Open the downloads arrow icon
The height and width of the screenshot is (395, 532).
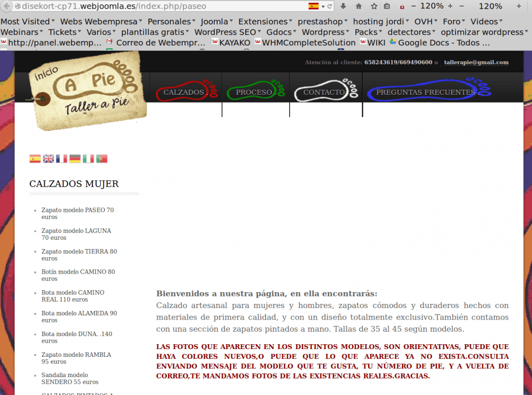point(343,6)
